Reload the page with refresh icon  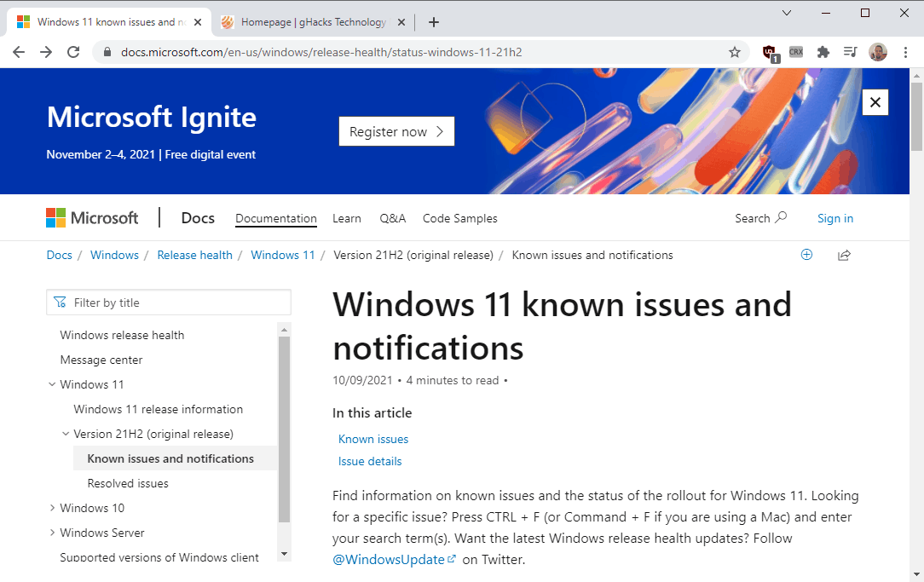(73, 52)
